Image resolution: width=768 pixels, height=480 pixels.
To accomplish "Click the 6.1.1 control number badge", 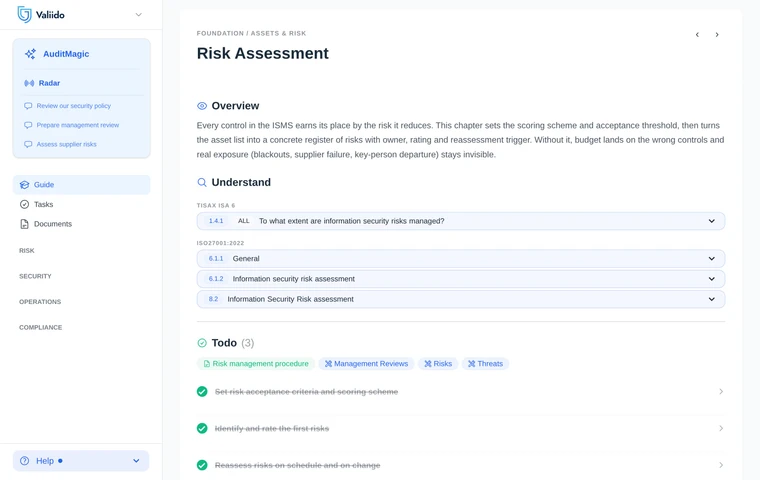I will (x=216, y=259).
